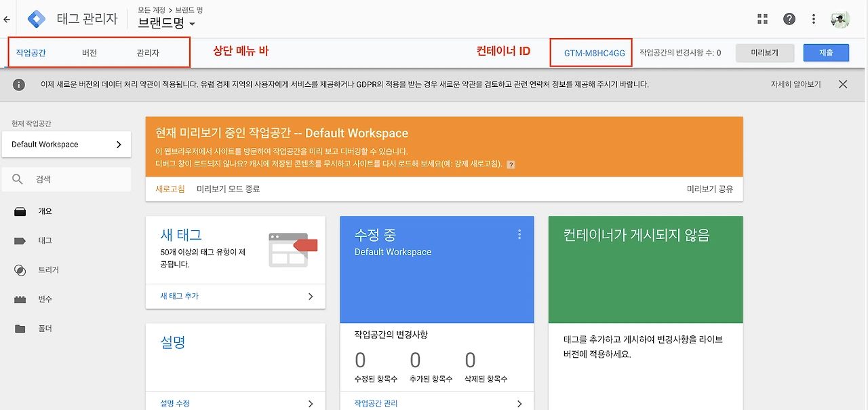The image size is (868, 410).
Task: Click the 변수 variables brick icon
Action: pyautogui.click(x=20, y=299)
